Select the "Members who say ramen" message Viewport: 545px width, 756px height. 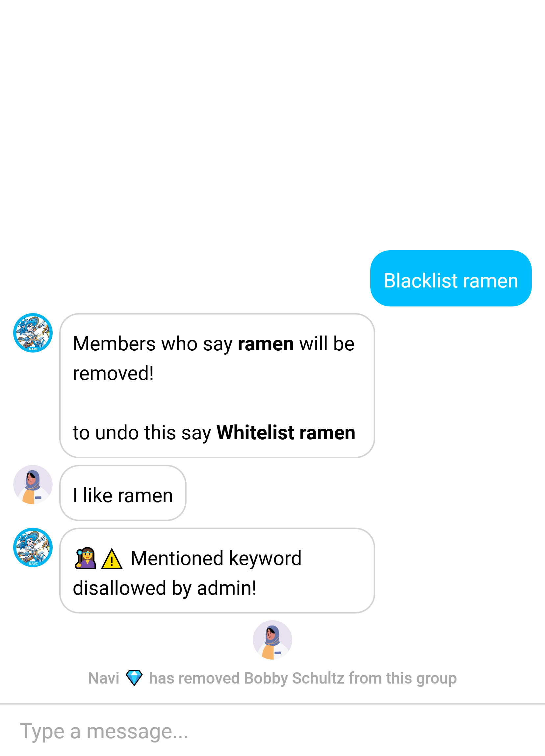coord(217,386)
